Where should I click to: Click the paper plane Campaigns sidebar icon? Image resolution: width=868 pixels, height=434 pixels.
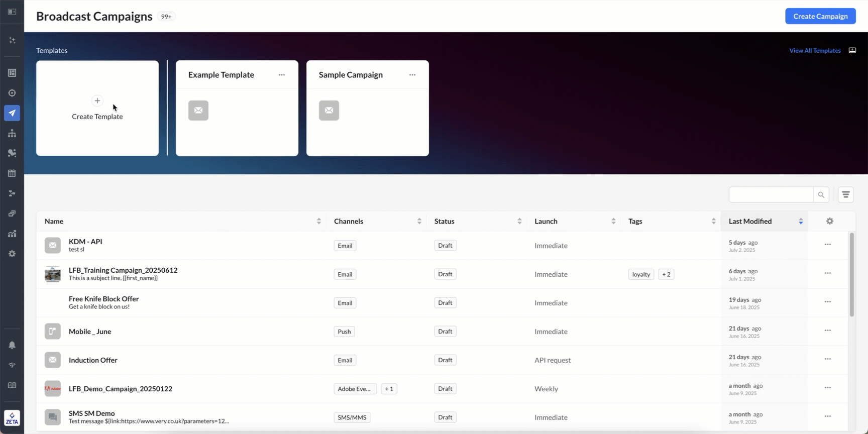(12, 113)
